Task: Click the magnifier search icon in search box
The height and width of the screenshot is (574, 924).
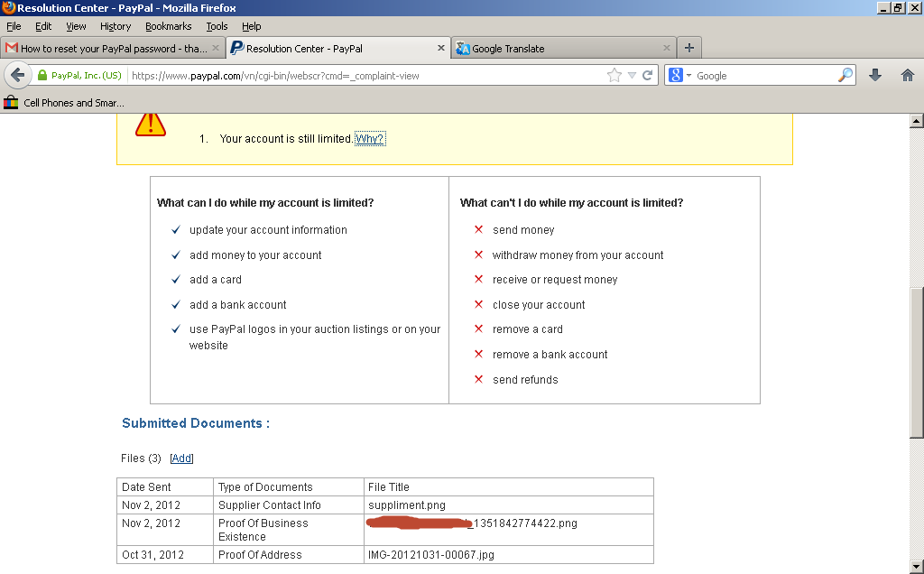Action: coord(845,76)
